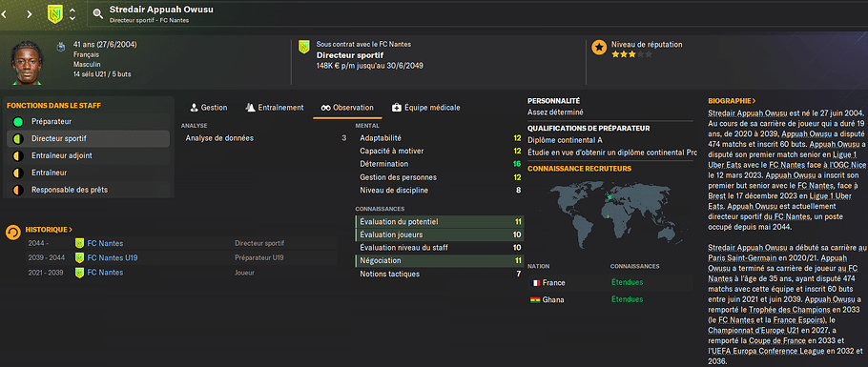The height and width of the screenshot is (367, 868).
Task: Click the FC Nantes crest in top bar
Action: click(54, 14)
